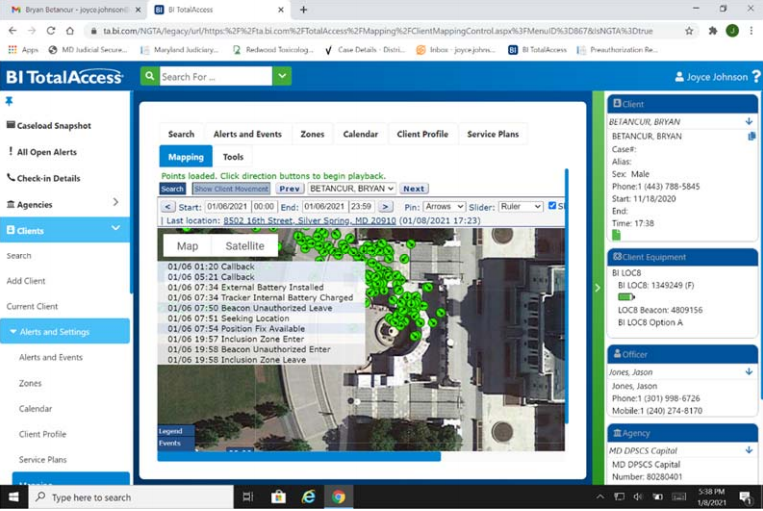
Task: Switch map to Satellite view
Action: 244,246
